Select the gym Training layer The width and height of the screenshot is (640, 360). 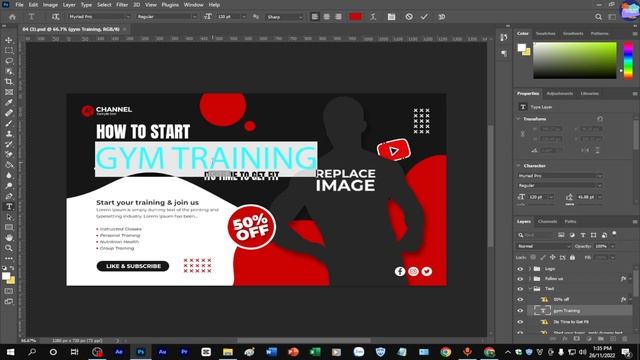coord(580,311)
